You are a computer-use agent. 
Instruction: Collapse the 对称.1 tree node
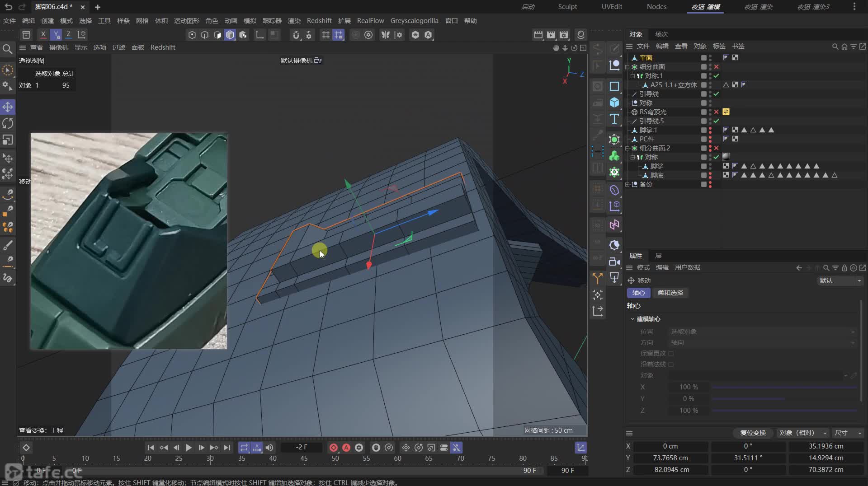pos(633,76)
